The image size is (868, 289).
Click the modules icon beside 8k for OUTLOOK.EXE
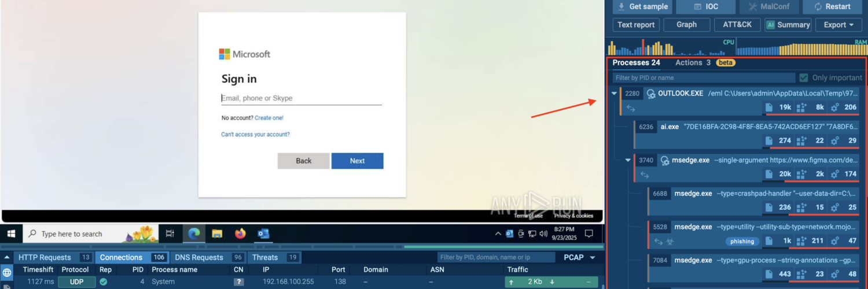tap(801, 108)
